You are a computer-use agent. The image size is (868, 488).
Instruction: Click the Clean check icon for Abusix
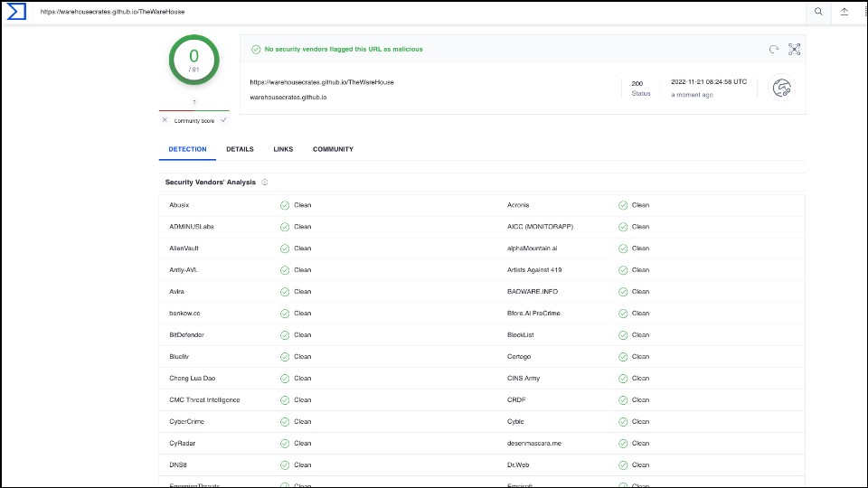(285, 205)
